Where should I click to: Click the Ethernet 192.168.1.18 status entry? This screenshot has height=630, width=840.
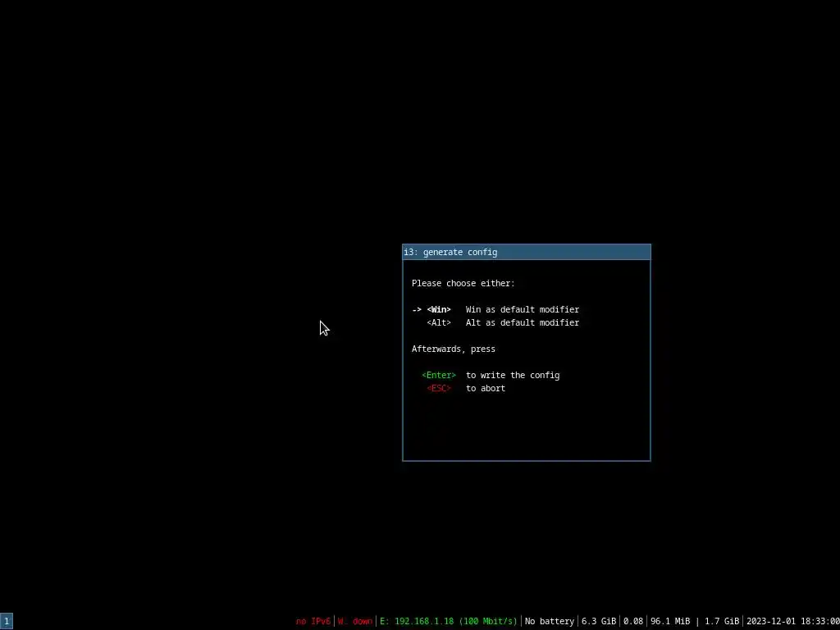(x=449, y=622)
